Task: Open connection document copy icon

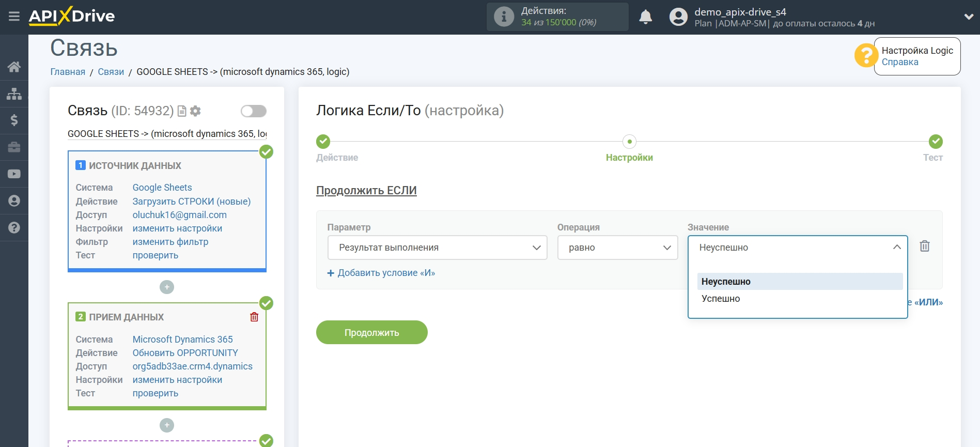Action: pyautogui.click(x=182, y=111)
